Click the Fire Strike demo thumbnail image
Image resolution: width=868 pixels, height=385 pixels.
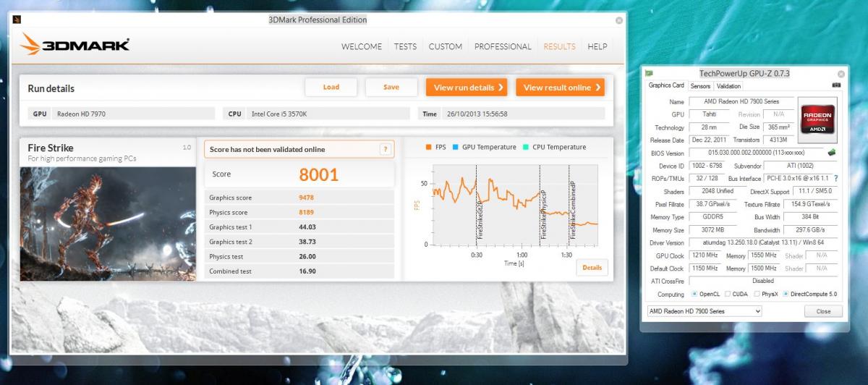coord(108,224)
